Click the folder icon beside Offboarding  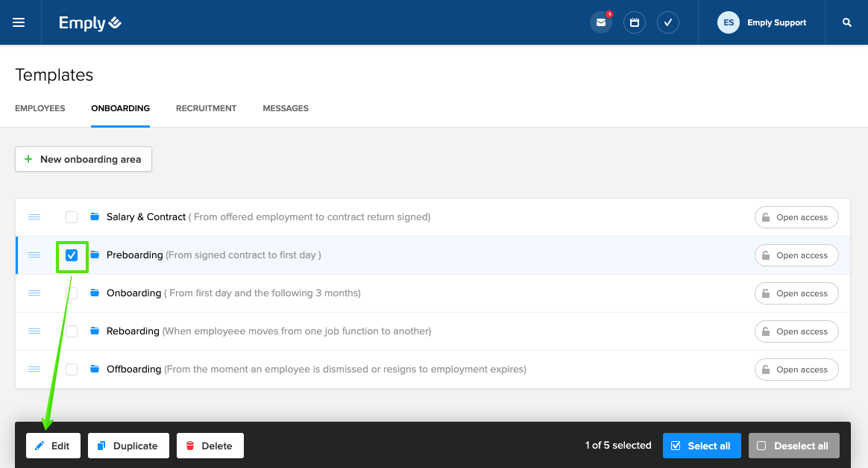pos(95,369)
